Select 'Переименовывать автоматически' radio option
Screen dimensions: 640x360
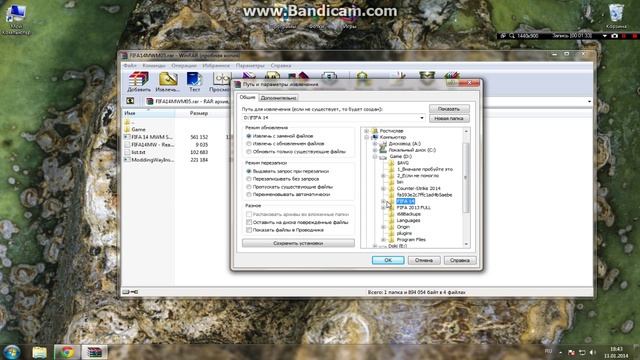tap(249, 194)
